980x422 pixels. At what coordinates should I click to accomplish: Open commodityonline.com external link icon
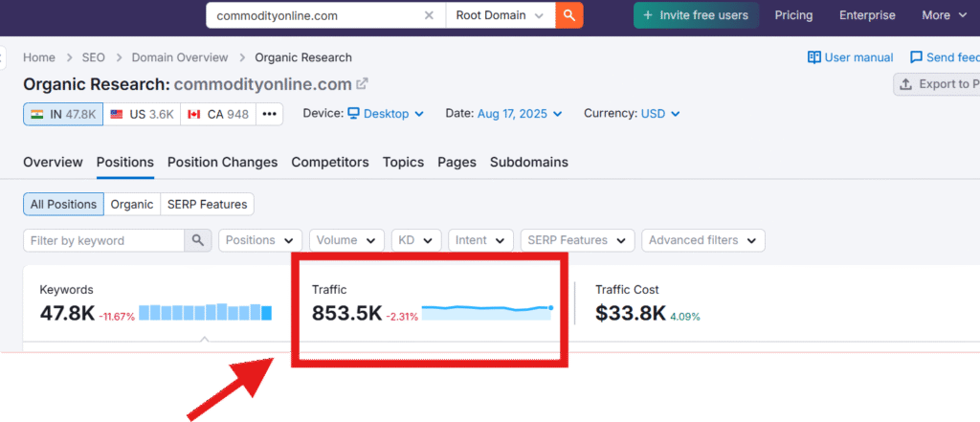[x=362, y=83]
